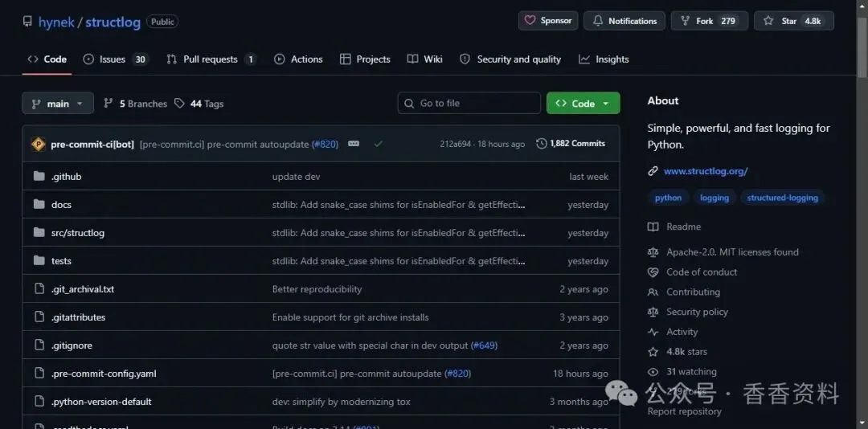
Task: Open Apache-2.0, MIT licenses found link
Action: tap(723, 252)
